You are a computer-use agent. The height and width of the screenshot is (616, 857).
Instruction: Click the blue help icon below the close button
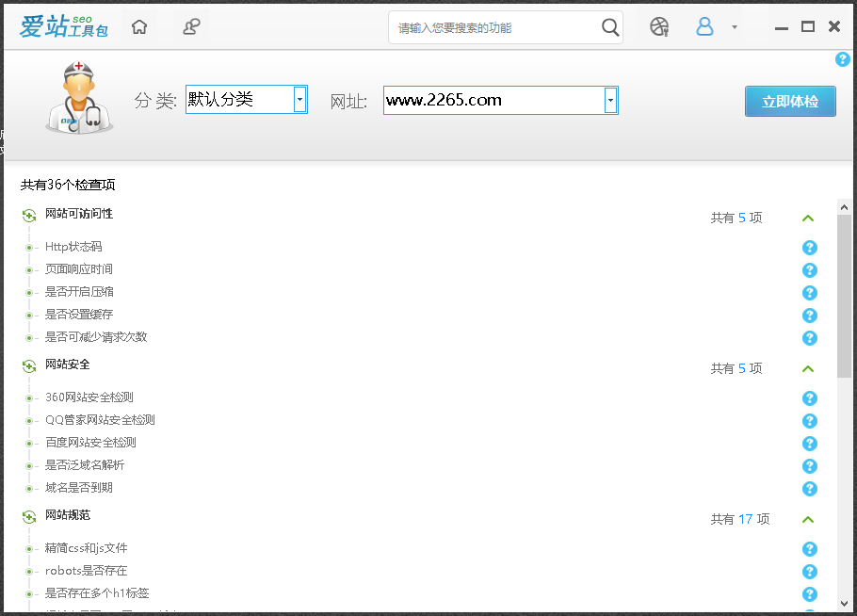pyautogui.click(x=843, y=59)
